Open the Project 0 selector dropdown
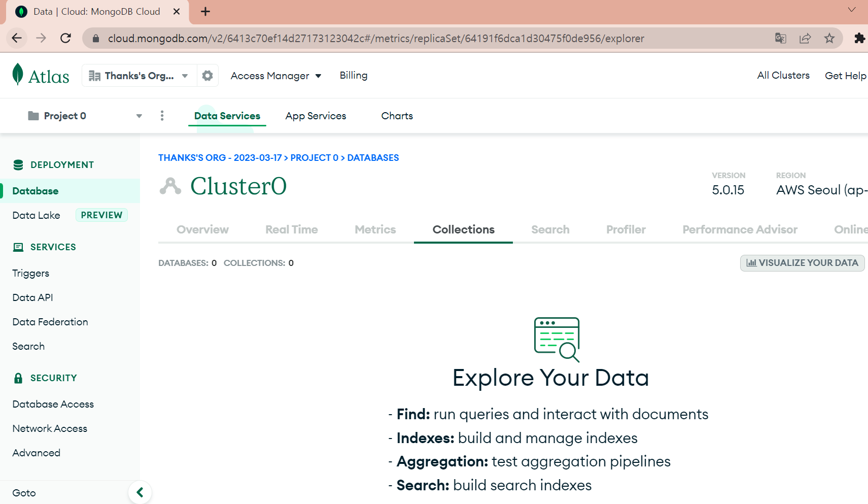This screenshot has height=504, width=868. 85,116
